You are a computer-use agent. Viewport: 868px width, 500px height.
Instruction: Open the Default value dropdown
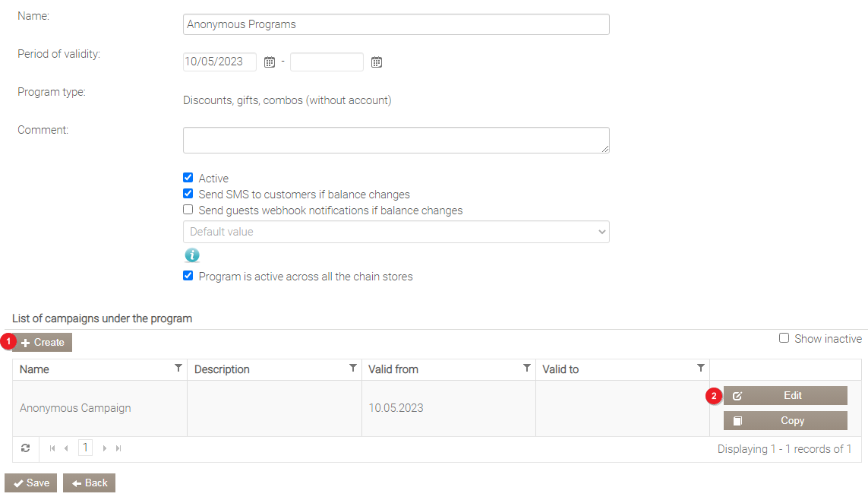(x=396, y=232)
